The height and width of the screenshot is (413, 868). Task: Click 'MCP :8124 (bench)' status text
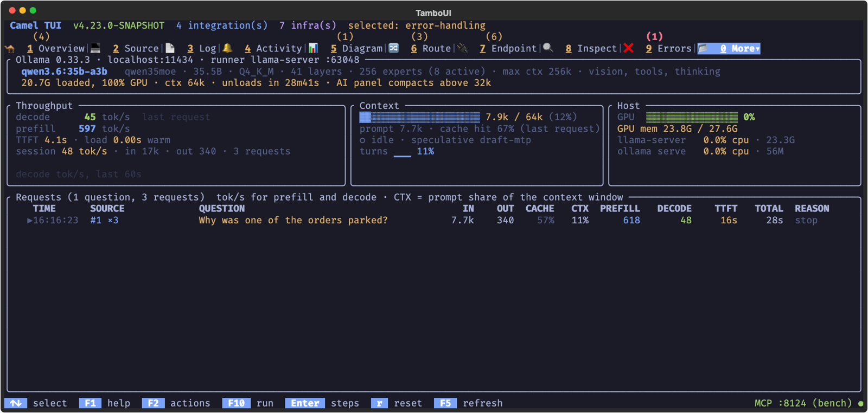pyautogui.click(x=803, y=403)
